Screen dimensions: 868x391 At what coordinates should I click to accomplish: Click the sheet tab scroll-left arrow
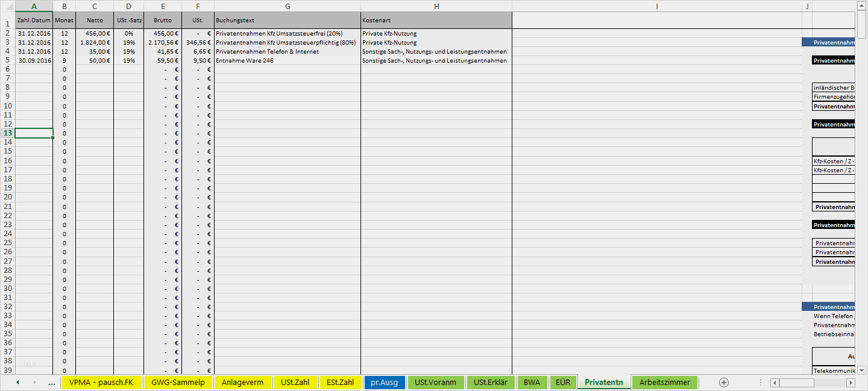click(x=17, y=383)
